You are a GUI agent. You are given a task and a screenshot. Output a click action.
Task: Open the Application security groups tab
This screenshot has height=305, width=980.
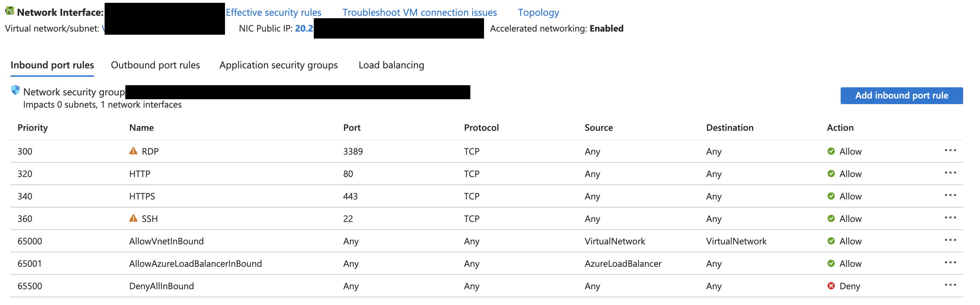(x=278, y=65)
